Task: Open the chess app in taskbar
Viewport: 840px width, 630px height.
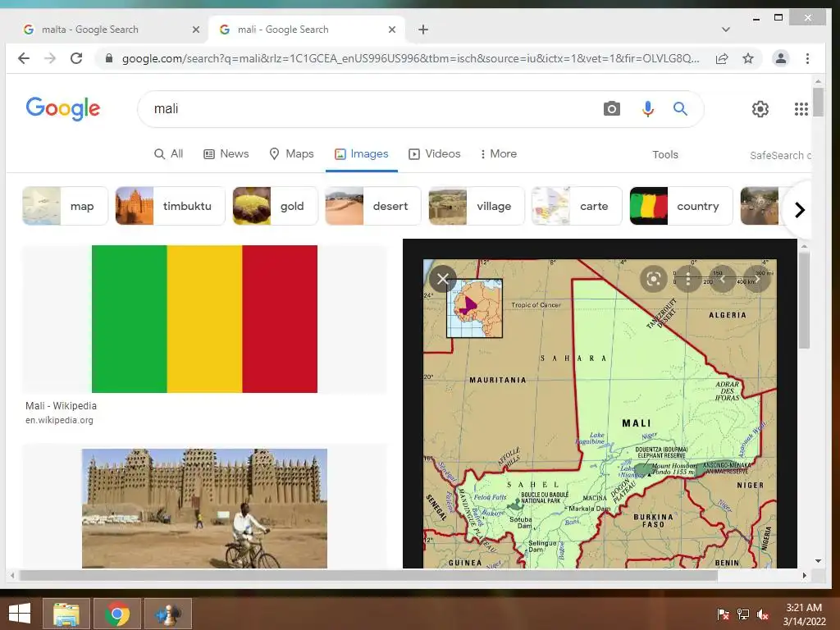Action: tap(168, 614)
